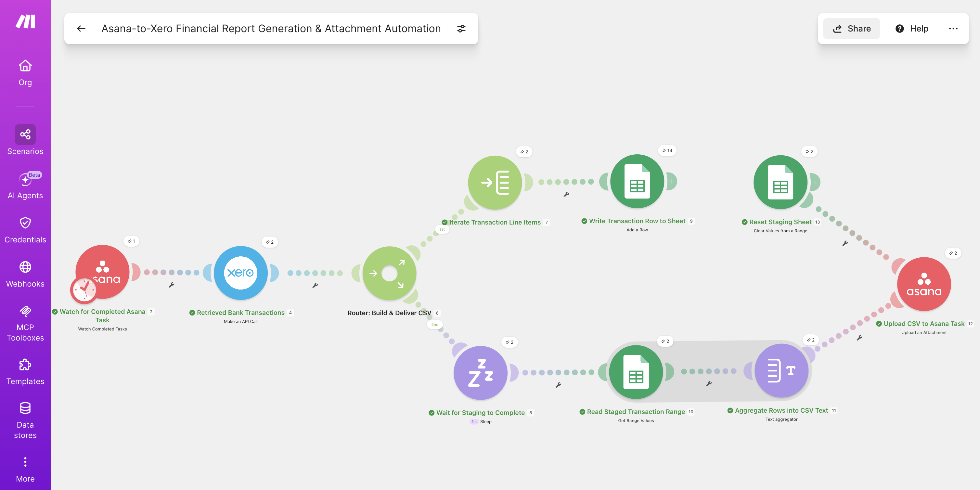Click 'Iterate Transaction Line Items' label
The width and height of the screenshot is (980, 490).
point(495,223)
